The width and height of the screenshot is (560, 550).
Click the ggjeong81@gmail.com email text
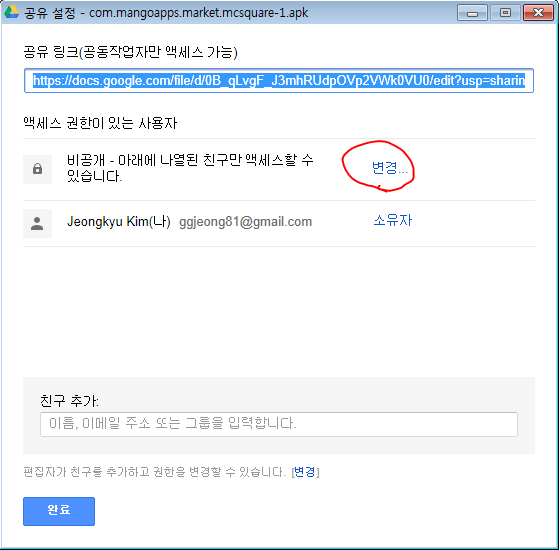pos(245,222)
